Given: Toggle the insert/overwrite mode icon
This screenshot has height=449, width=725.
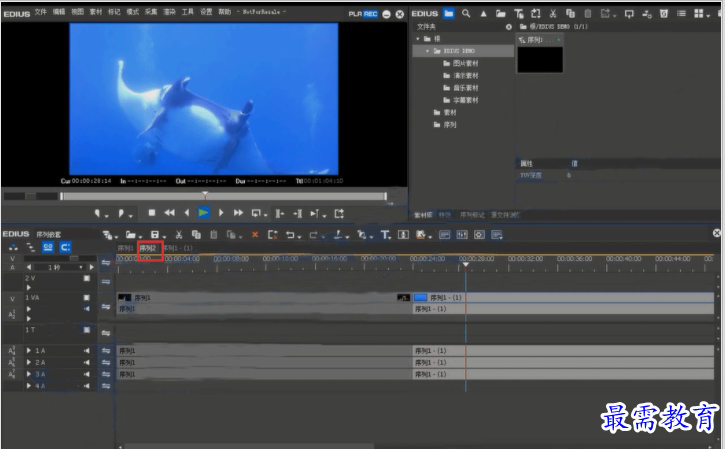Looking at the screenshot, I should pos(13,247).
